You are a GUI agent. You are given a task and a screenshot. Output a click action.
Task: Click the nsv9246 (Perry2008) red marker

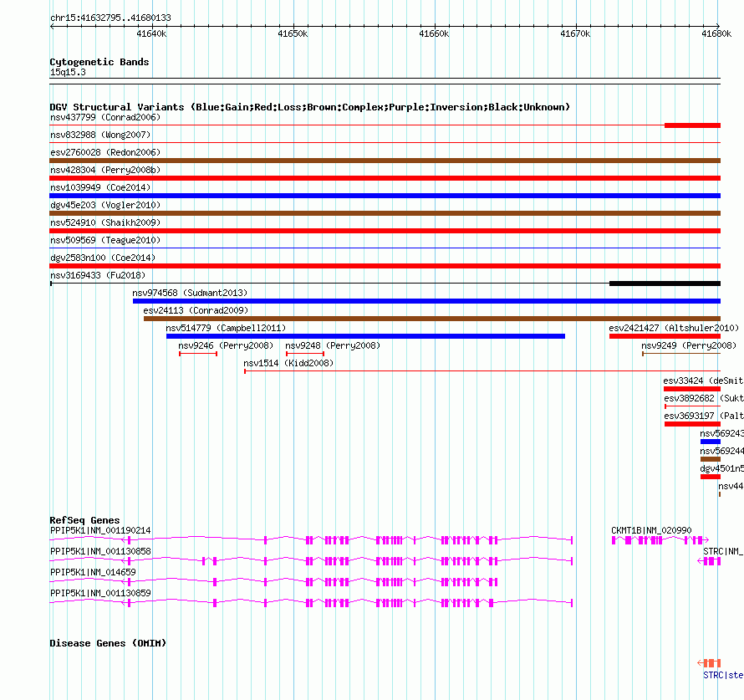[x=198, y=354]
